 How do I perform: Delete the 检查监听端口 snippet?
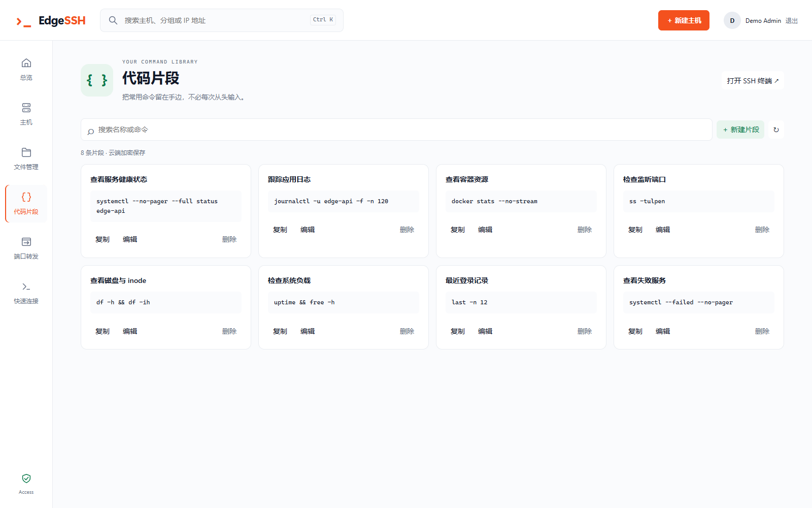coord(762,230)
